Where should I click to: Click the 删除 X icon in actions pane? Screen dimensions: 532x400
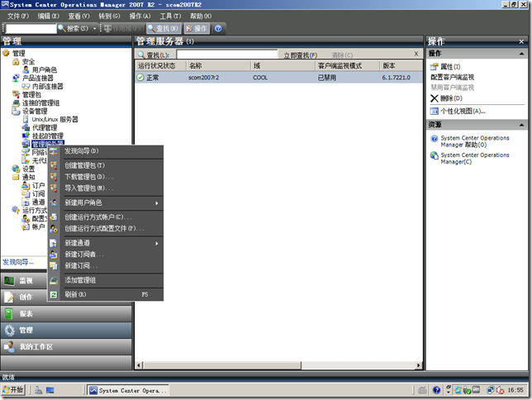pyautogui.click(x=435, y=98)
